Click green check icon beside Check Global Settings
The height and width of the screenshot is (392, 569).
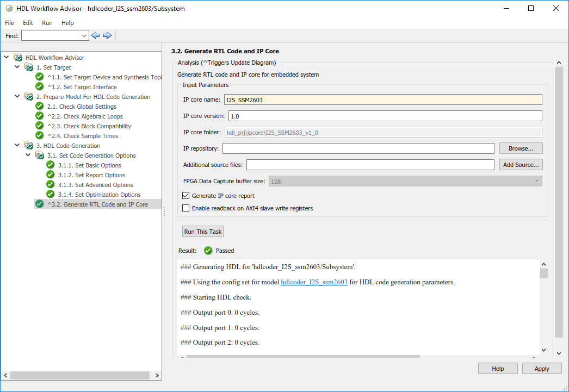[x=39, y=107]
